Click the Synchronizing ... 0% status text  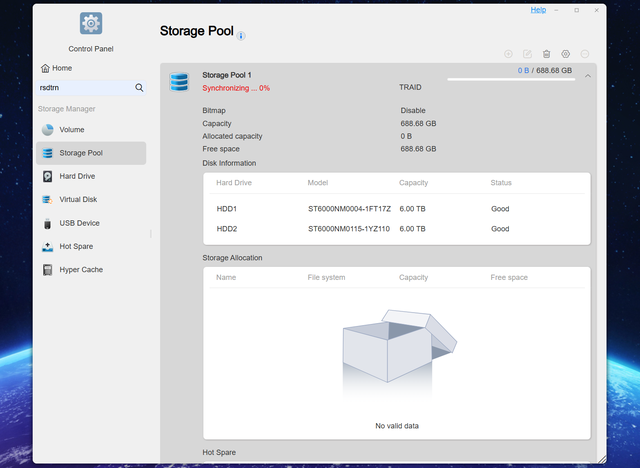pos(236,88)
